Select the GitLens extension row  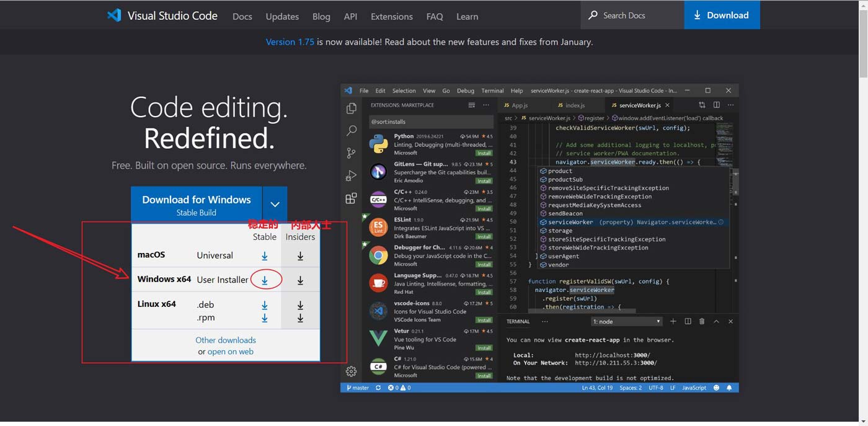(x=430, y=172)
